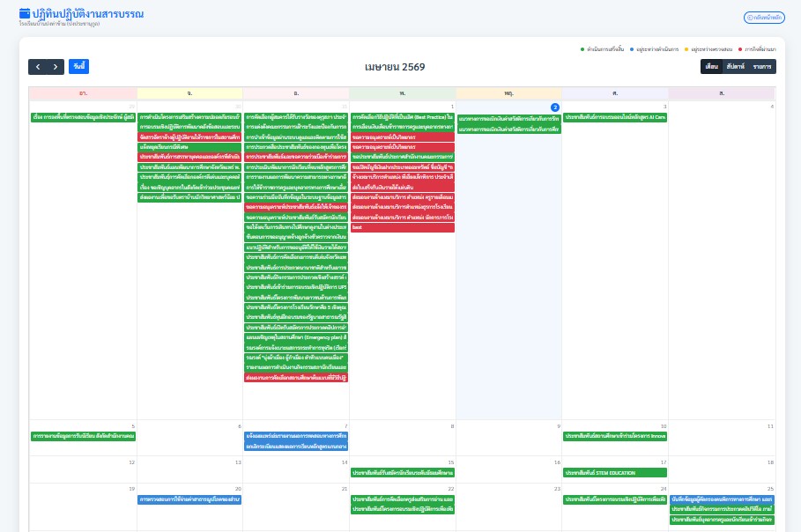
Task: Open the Best Practice event on Wednesday 1
Action: coord(402,117)
